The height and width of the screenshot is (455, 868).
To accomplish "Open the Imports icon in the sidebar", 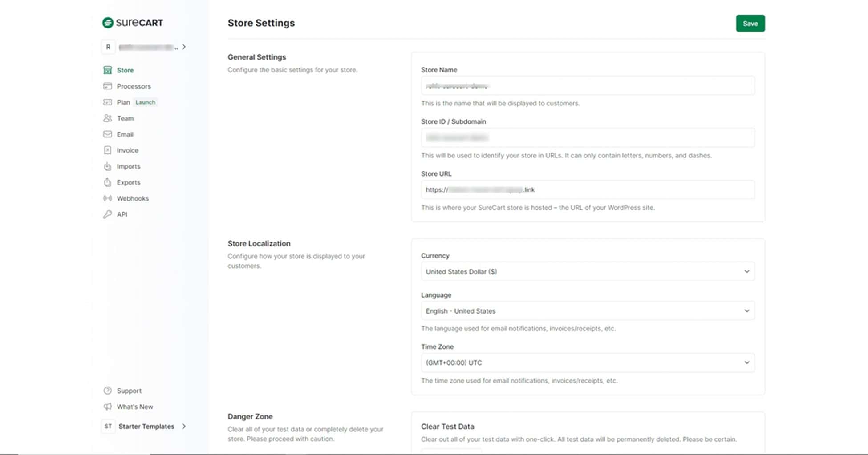I will 107,166.
